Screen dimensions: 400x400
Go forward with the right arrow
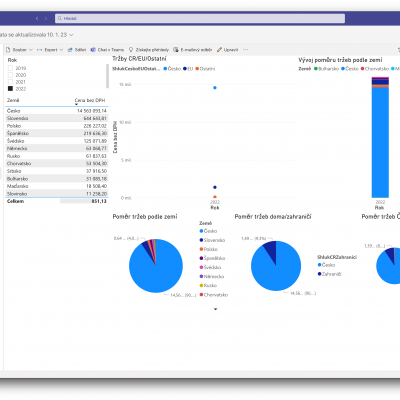coord(46,19)
